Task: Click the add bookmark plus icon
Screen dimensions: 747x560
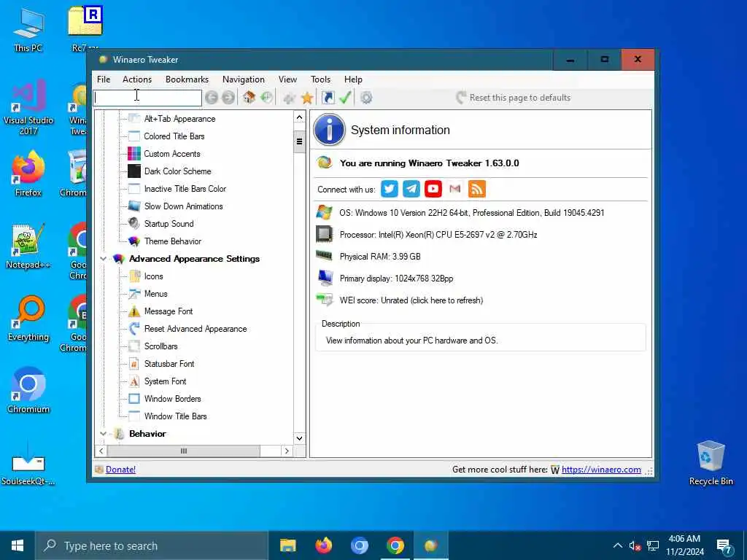Action: 289,98
